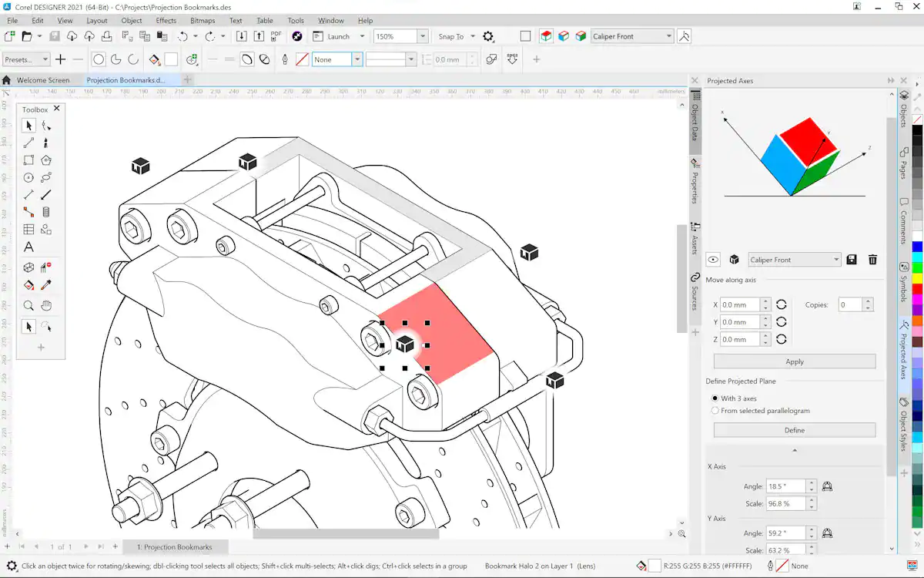This screenshot has width=924, height=578.
Task: Toggle the projected axes preview eye icon
Action: 712,260
